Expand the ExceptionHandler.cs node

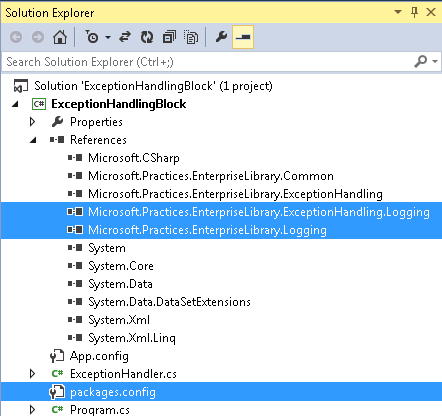pos(33,374)
